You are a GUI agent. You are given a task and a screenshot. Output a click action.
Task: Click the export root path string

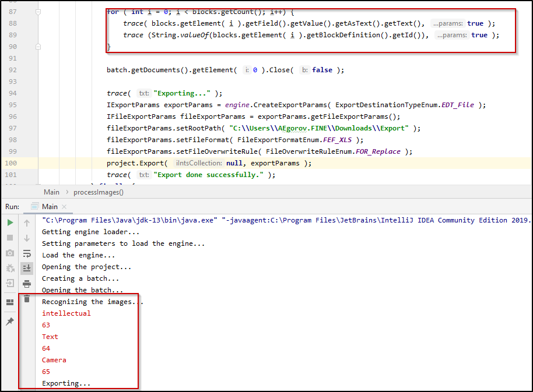(x=319, y=128)
